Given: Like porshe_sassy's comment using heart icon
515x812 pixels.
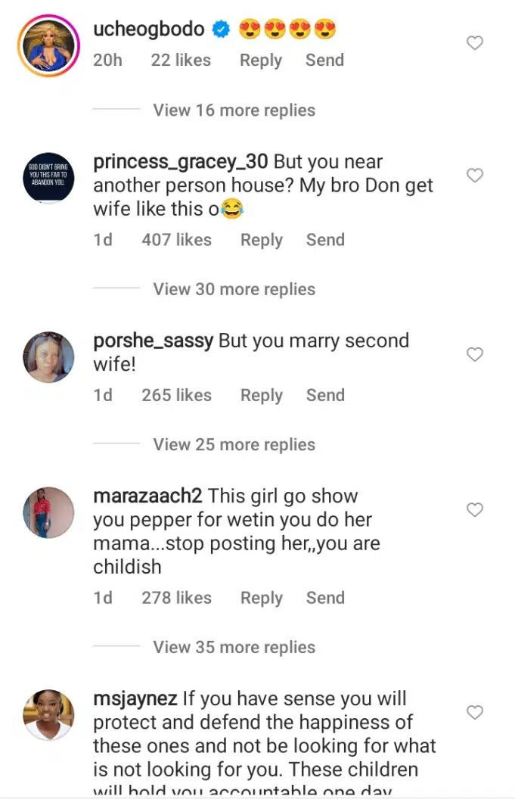Looking at the screenshot, I should [x=474, y=354].
